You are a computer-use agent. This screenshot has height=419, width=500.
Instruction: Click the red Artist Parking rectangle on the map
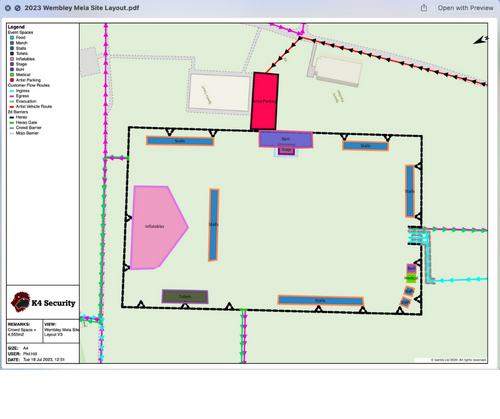265,101
